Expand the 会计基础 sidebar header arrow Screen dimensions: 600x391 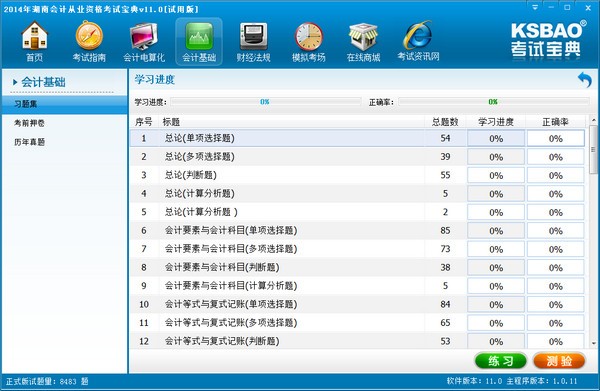pos(15,82)
